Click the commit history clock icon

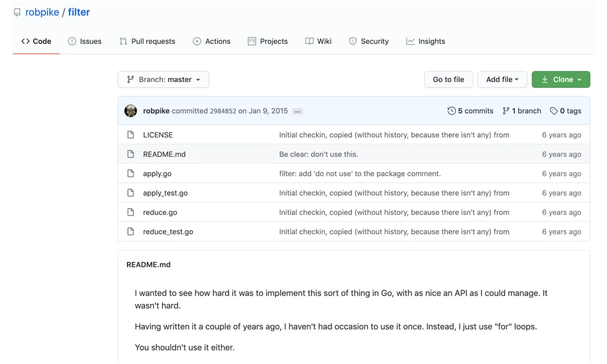[451, 111]
